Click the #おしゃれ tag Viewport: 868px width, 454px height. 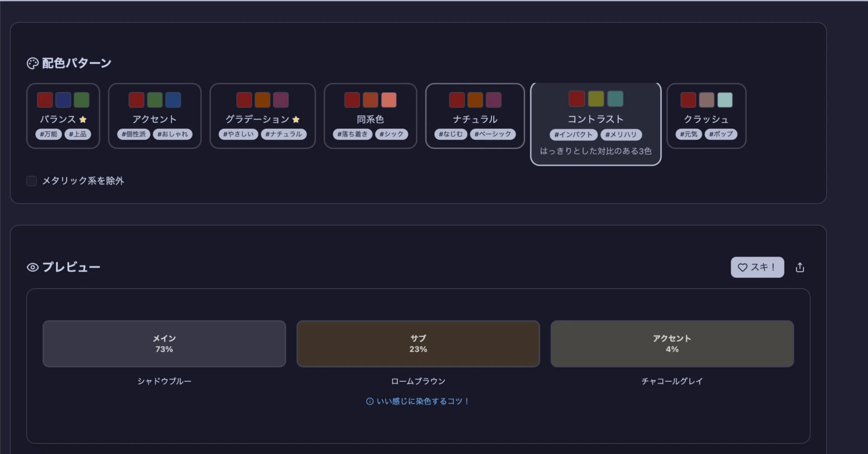coord(173,134)
